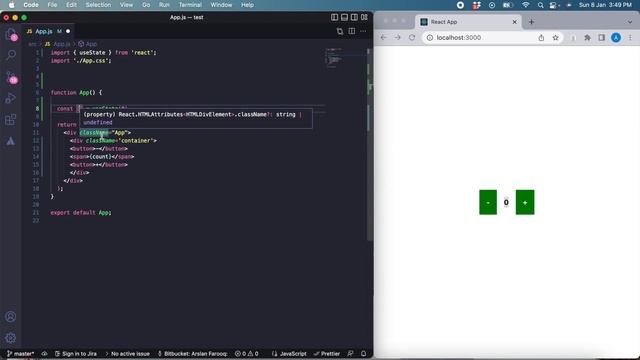Screen dimensions: 640x360
Task: Toggle secondary side bar layout button
Action: click(354, 17)
